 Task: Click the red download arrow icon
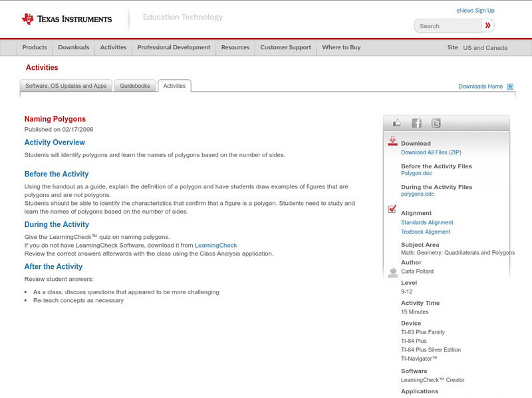392,141
